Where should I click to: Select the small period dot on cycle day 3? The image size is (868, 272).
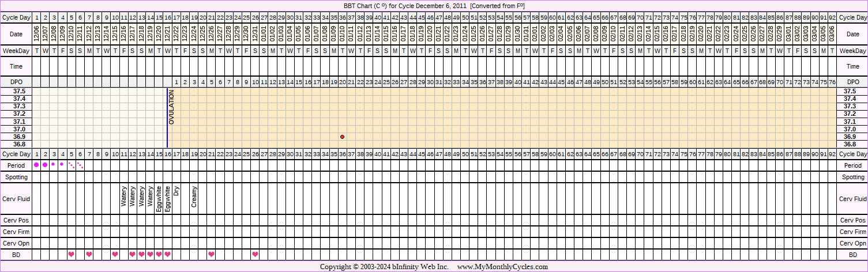point(54,164)
